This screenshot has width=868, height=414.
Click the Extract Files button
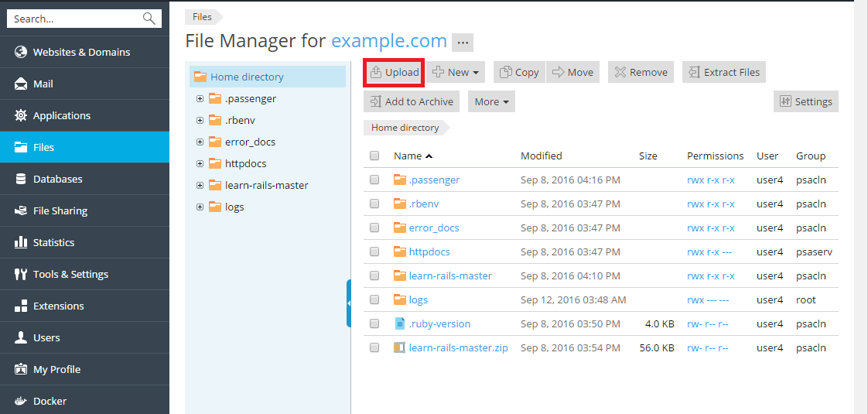723,73
